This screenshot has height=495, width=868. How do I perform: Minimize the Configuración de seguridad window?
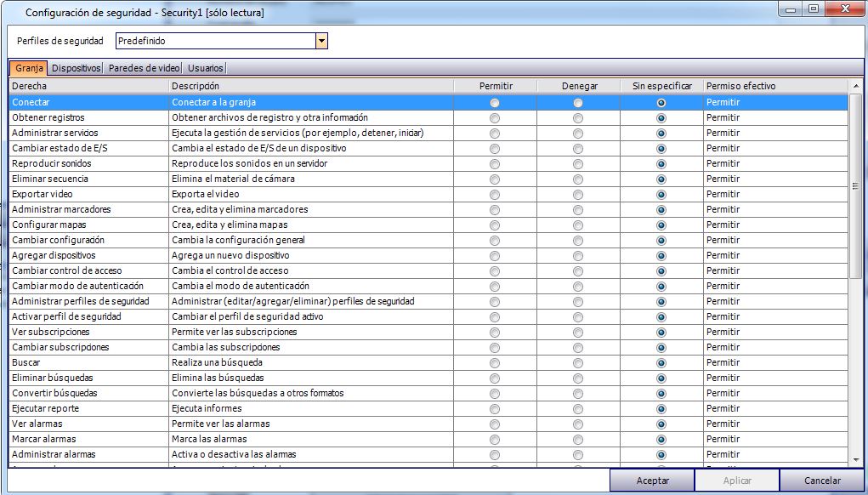pyautogui.click(x=791, y=9)
